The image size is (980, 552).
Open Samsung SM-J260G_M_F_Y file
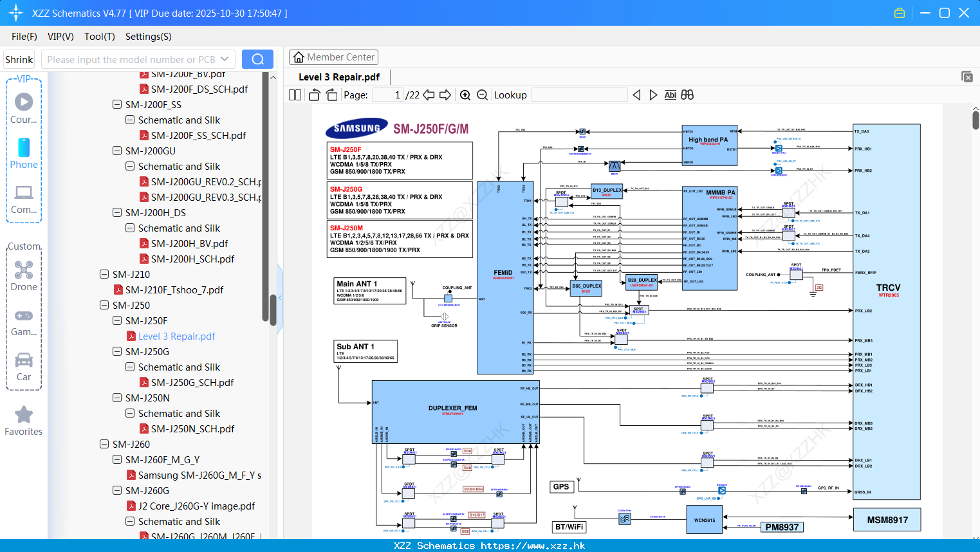click(199, 475)
